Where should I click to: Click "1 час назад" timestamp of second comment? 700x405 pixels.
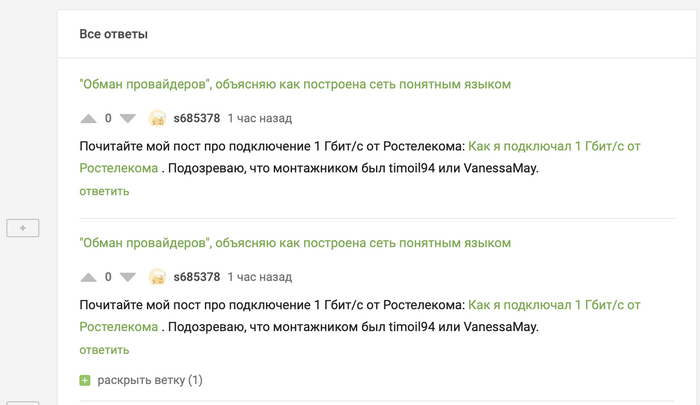[x=259, y=277]
